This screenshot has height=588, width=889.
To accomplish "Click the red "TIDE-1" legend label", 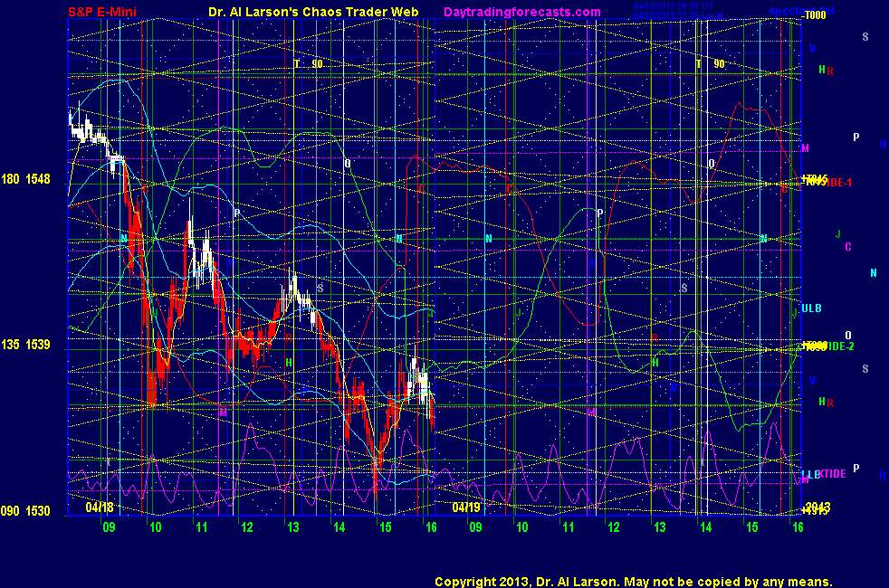I will tap(836, 183).
